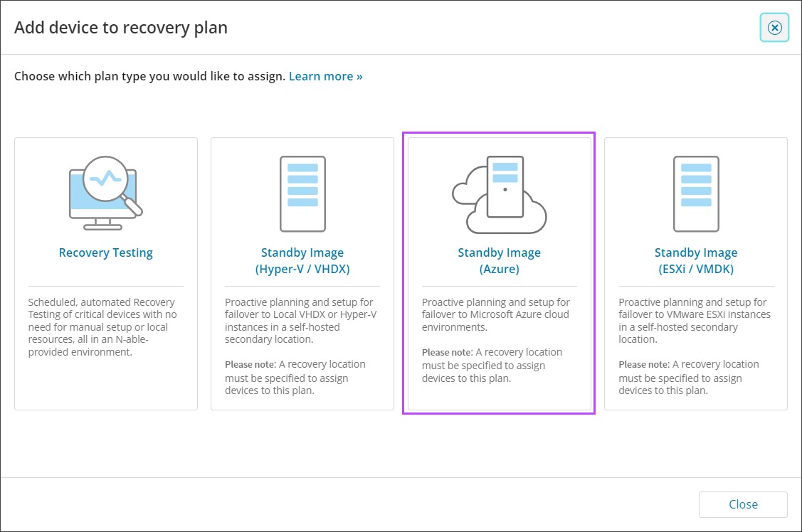Screen dimensions: 802x532
Task: Open the Learn more link
Action: click(x=325, y=76)
